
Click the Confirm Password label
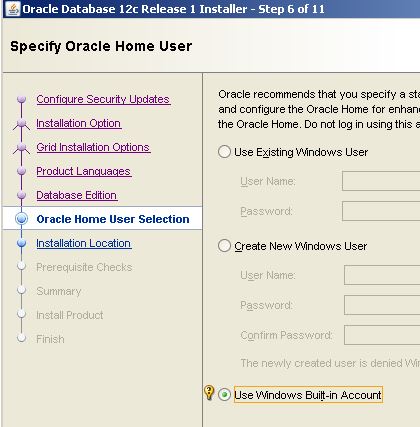(286, 335)
